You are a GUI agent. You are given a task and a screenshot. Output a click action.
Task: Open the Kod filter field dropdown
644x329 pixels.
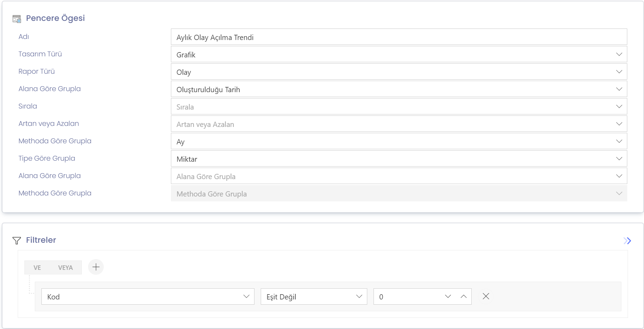point(148,297)
